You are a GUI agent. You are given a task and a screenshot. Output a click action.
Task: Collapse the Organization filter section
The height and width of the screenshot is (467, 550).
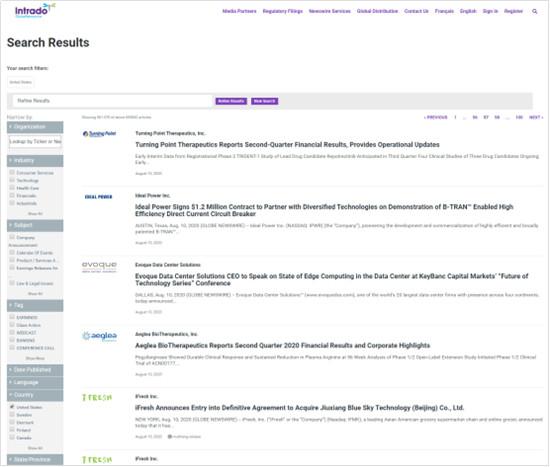pos(35,127)
